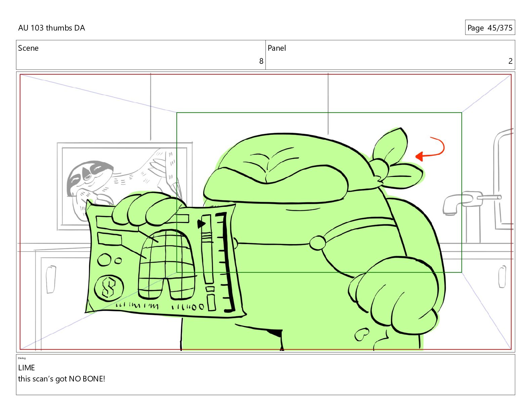Select the 'AU 103 thumbs DA' title text
The height and width of the screenshot is (411, 532).
coord(51,28)
